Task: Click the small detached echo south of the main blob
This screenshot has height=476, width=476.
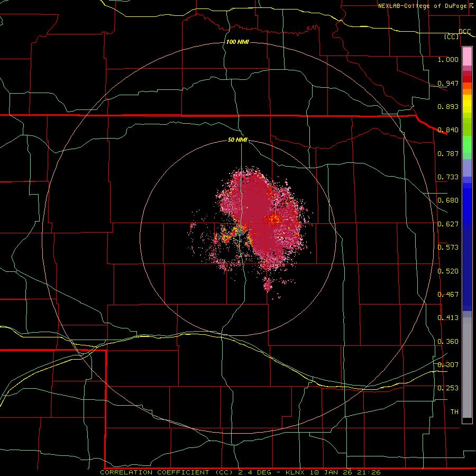Action: pos(267,286)
